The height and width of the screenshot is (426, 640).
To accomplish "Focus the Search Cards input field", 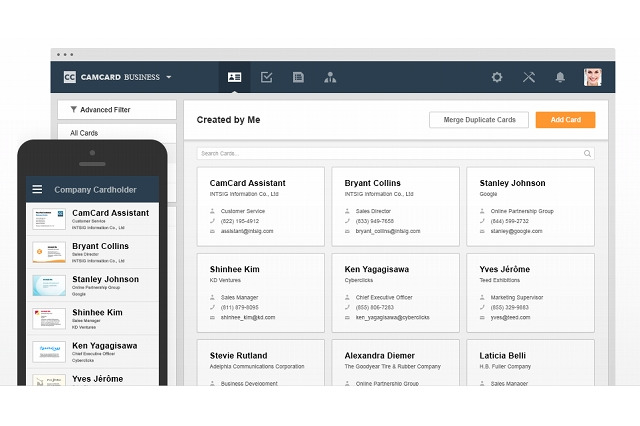I will [x=396, y=153].
